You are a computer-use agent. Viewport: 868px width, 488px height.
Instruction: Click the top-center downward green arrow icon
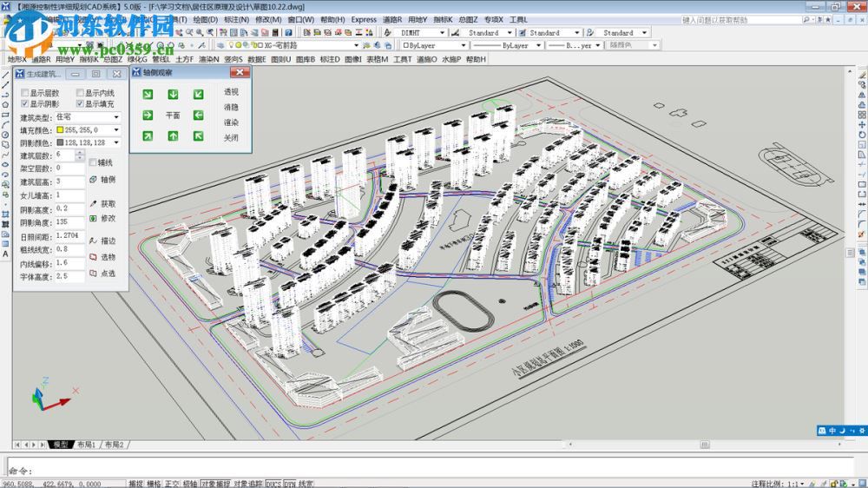tap(173, 94)
